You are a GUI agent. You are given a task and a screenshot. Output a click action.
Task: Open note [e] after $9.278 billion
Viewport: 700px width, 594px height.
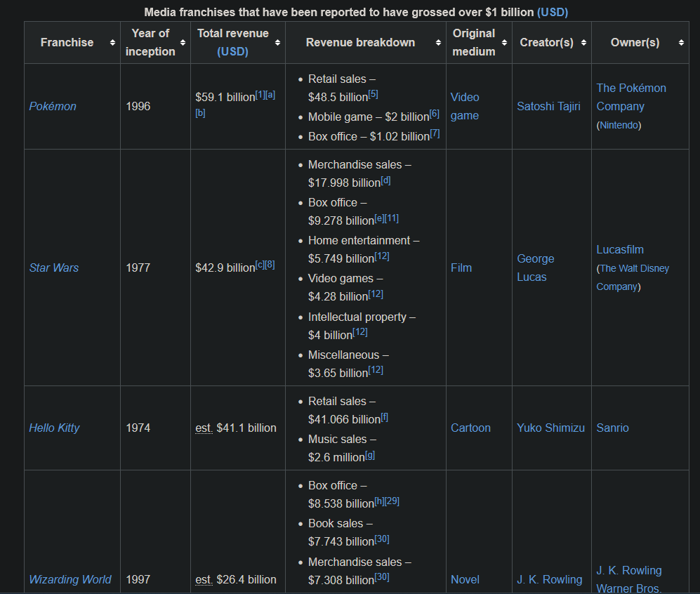click(379, 218)
